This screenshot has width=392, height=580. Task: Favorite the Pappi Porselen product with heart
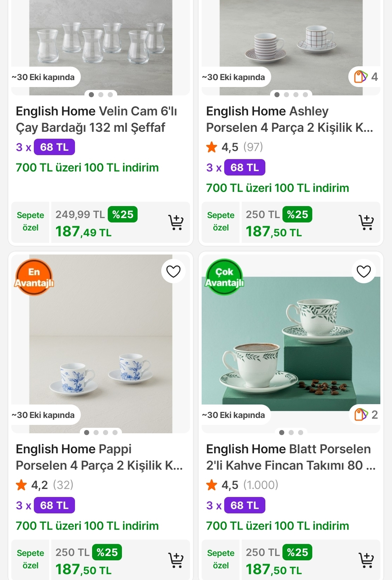point(173,271)
